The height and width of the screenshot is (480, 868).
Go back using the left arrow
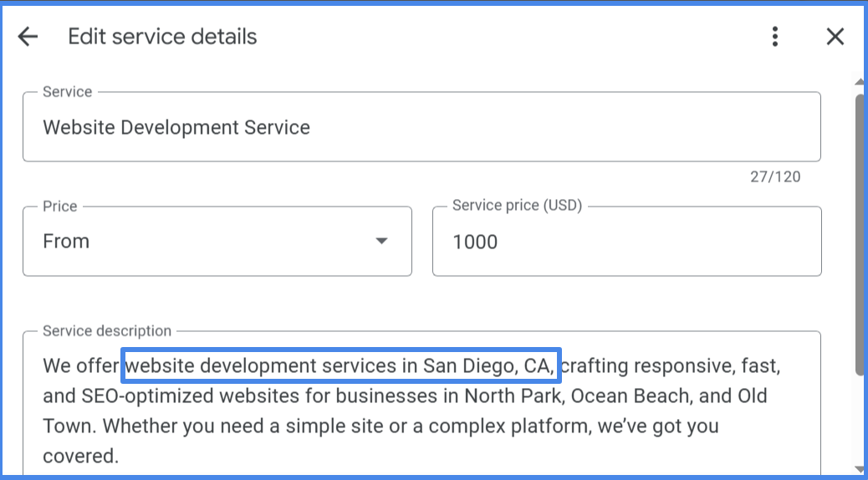28,37
